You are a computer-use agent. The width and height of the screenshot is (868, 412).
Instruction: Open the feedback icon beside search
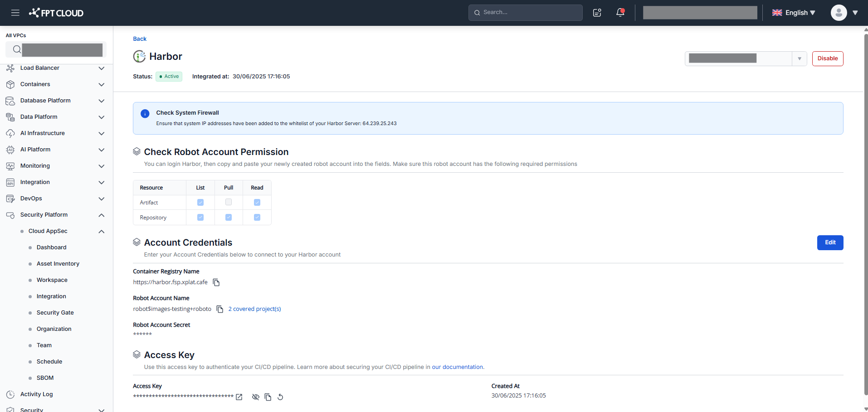pyautogui.click(x=597, y=13)
